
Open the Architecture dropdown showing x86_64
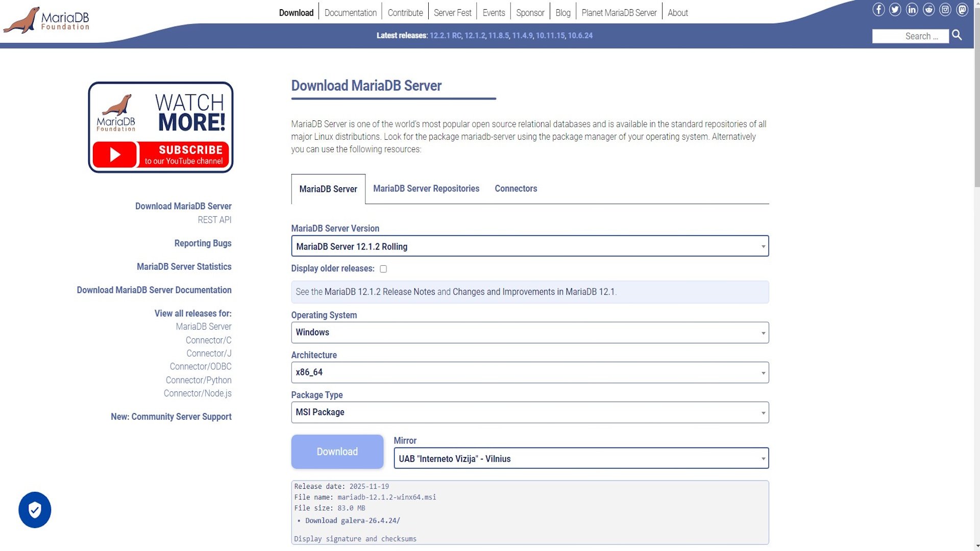[530, 372]
